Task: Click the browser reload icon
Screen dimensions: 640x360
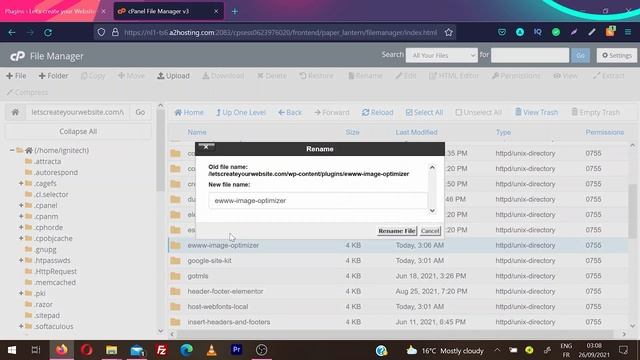Action: point(48,32)
